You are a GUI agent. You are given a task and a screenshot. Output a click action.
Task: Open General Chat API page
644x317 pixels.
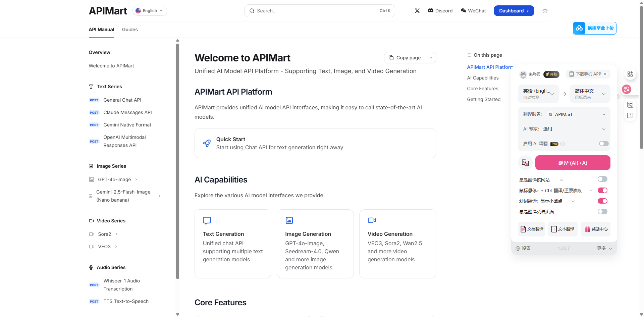point(122,100)
